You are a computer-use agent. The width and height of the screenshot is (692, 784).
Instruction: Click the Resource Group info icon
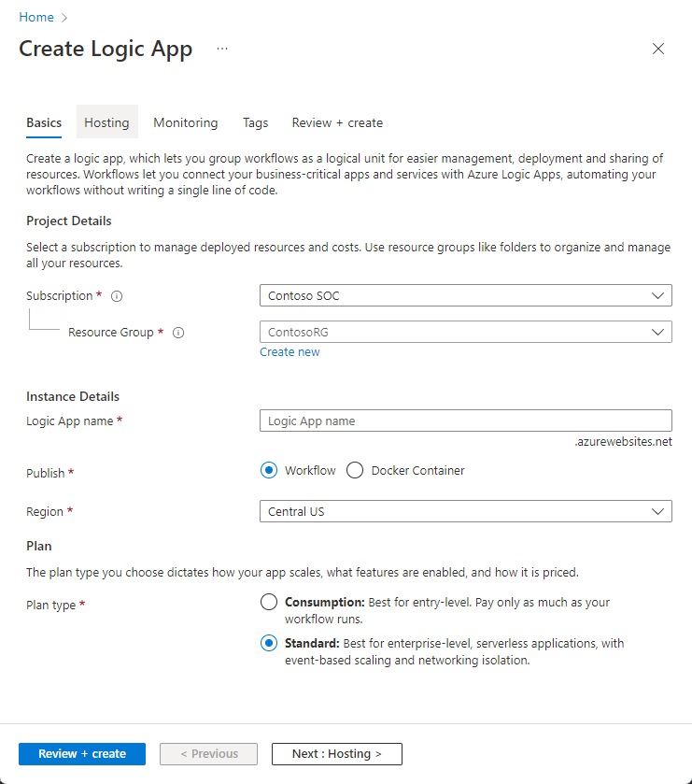click(178, 333)
